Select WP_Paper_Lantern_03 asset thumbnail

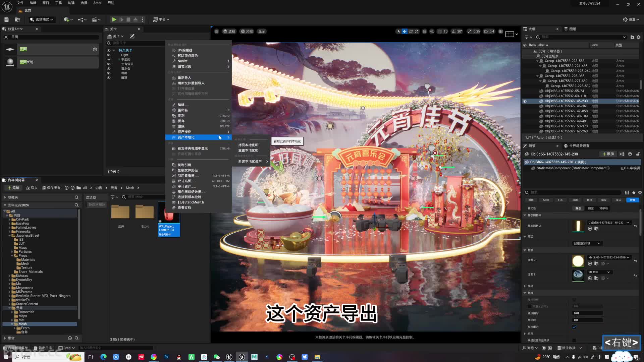click(x=169, y=219)
